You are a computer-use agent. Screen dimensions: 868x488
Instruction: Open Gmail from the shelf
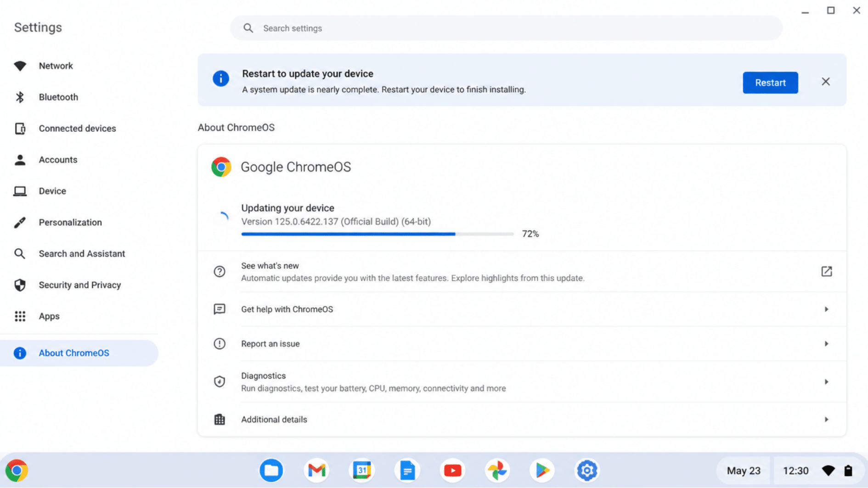(316, 471)
